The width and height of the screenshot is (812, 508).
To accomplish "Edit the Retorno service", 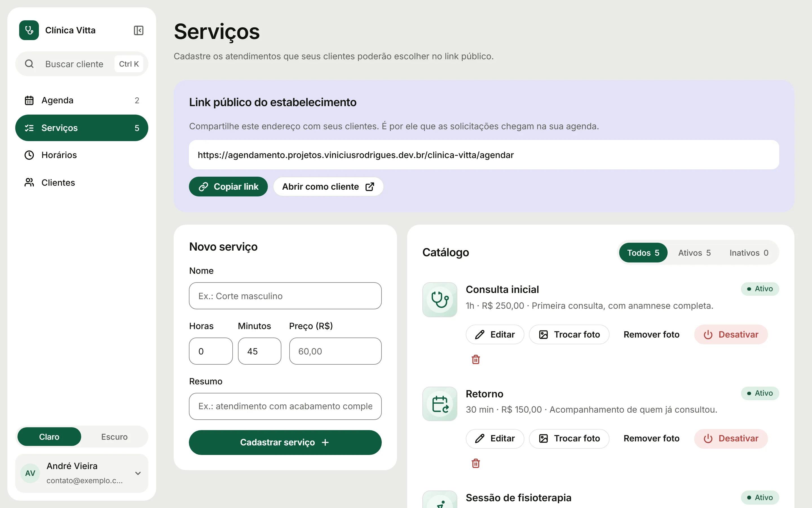I will [x=495, y=439].
